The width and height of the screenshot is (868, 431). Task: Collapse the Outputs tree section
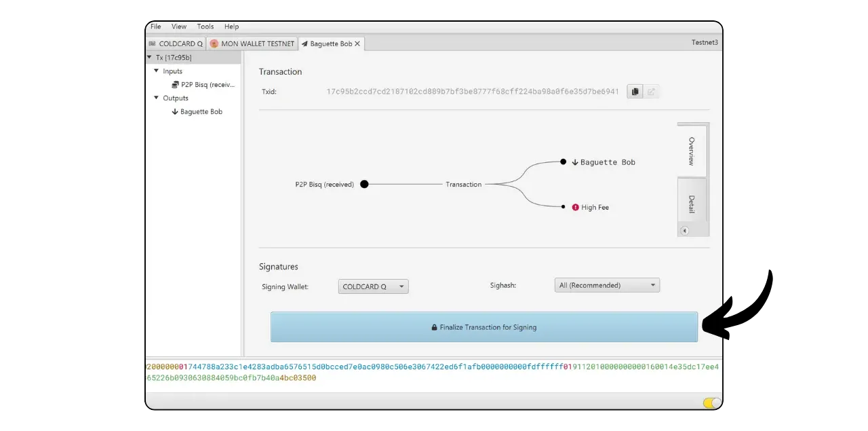(156, 98)
